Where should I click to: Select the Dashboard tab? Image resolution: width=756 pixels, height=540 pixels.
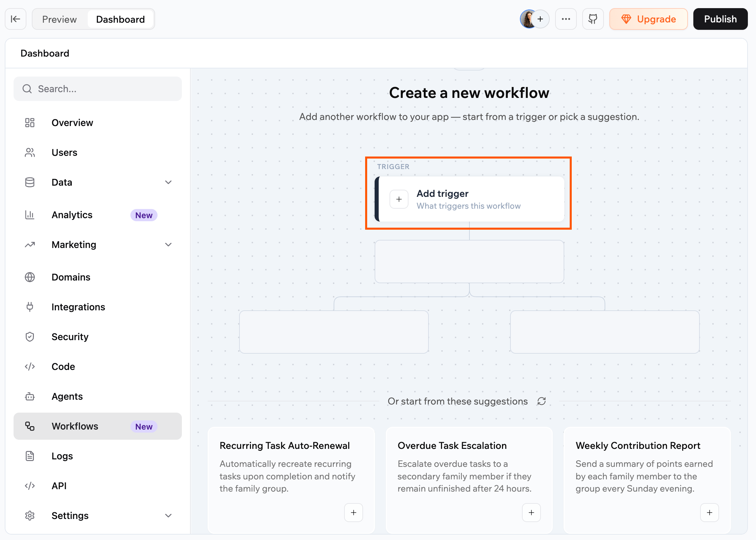120,19
